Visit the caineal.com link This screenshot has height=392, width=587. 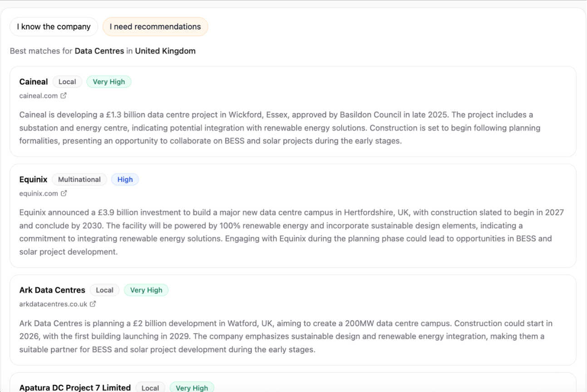tap(39, 96)
